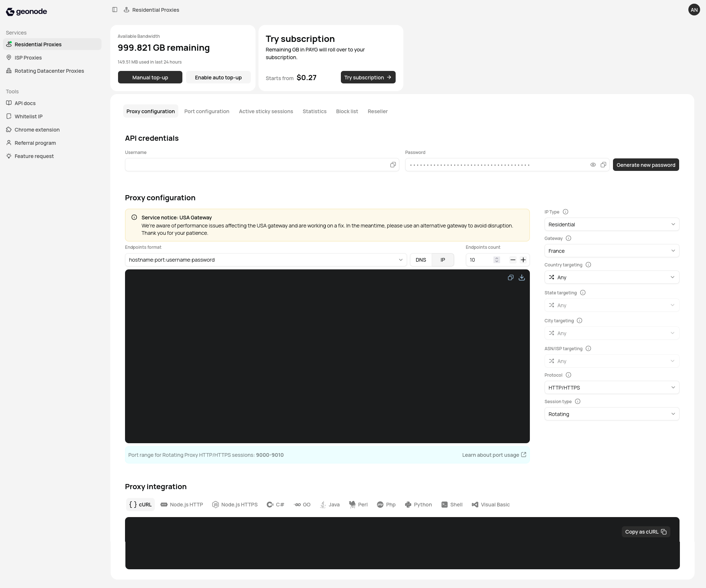The height and width of the screenshot is (588, 706).
Task: Open the Statistics tab
Action: point(314,111)
